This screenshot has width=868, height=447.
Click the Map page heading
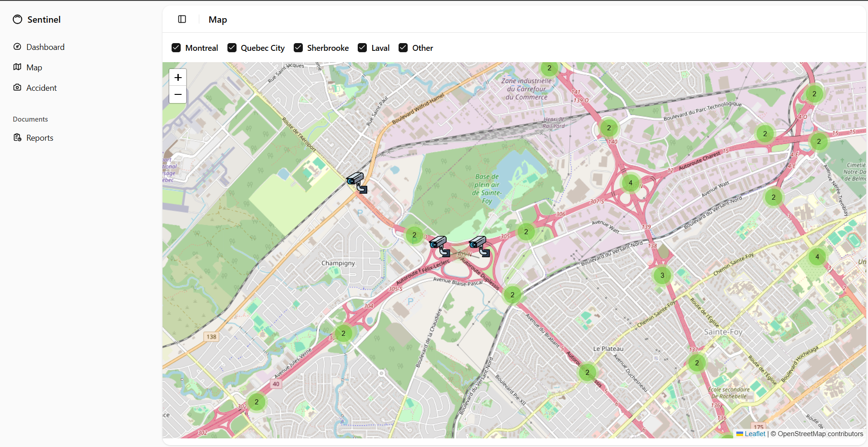click(x=218, y=20)
